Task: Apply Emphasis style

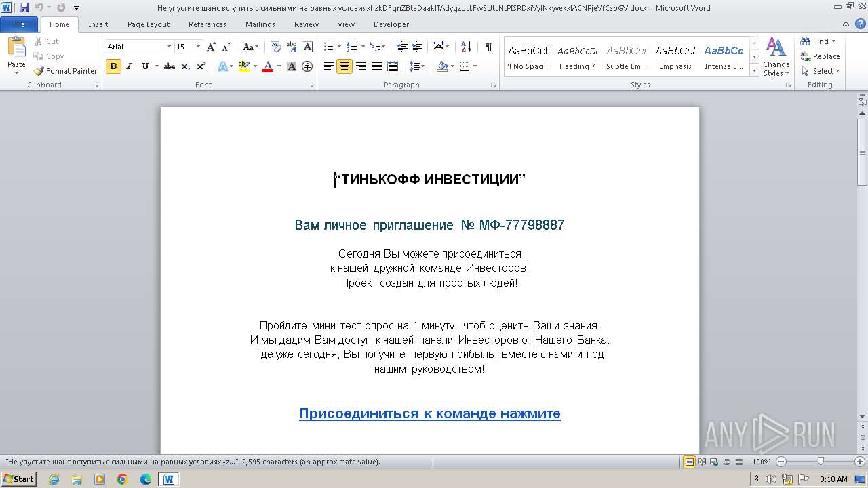Action: click(x=675, y=57)
